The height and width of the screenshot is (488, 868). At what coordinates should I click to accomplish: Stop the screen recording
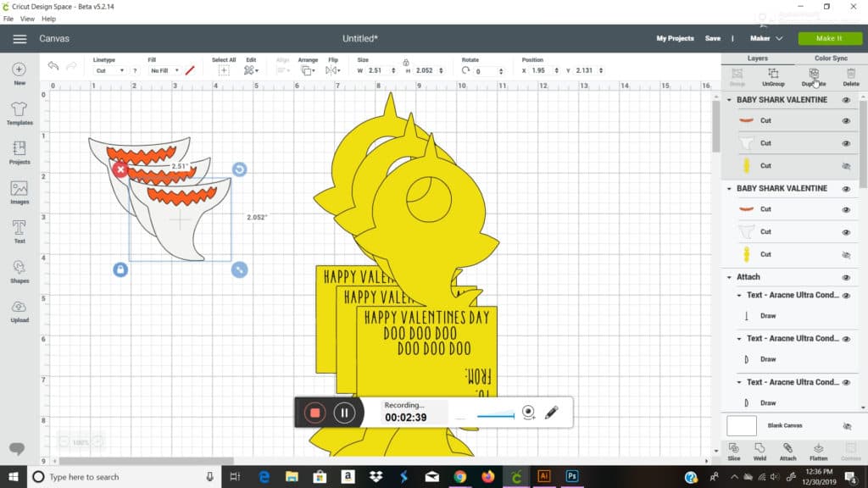pyautogui.click(x=314, y=413)
